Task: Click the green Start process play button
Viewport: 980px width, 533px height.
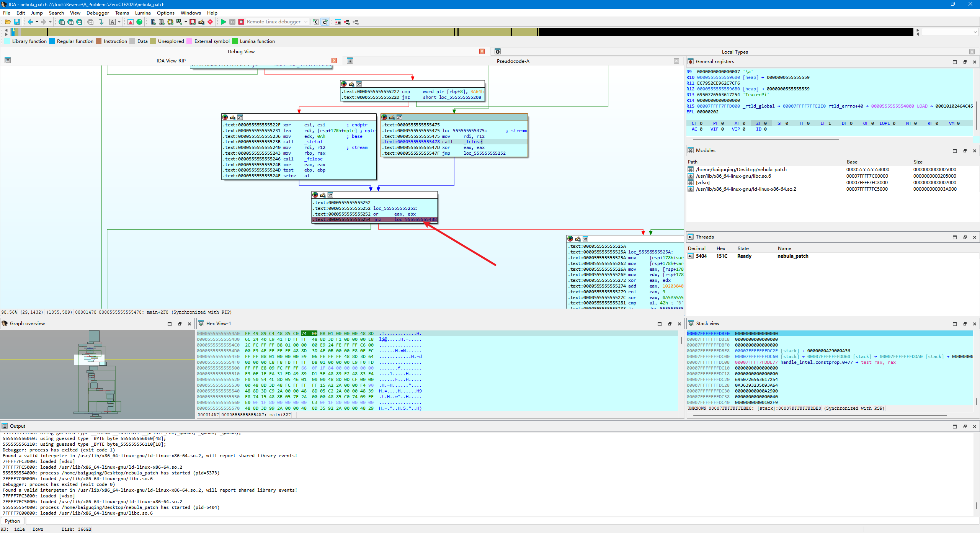Action: pyautogui.click(x=223, y=22)
